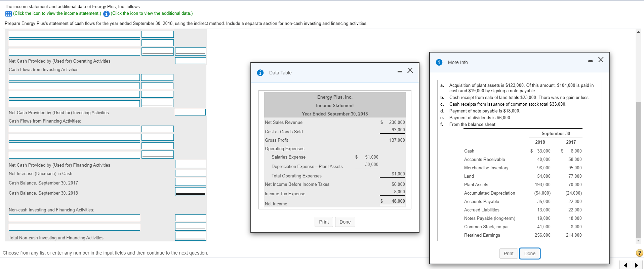
Task: Click the More Info dialog info icon
Action: coord(439,62)
